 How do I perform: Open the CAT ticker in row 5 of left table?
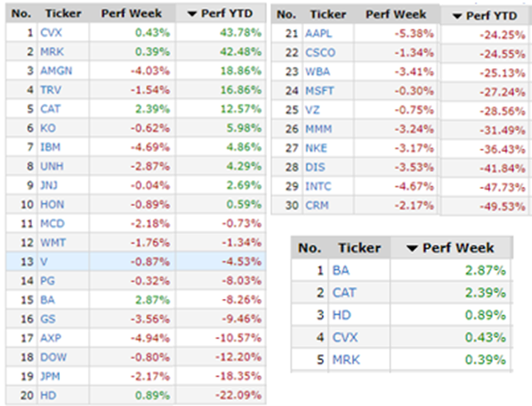(50, 109)
